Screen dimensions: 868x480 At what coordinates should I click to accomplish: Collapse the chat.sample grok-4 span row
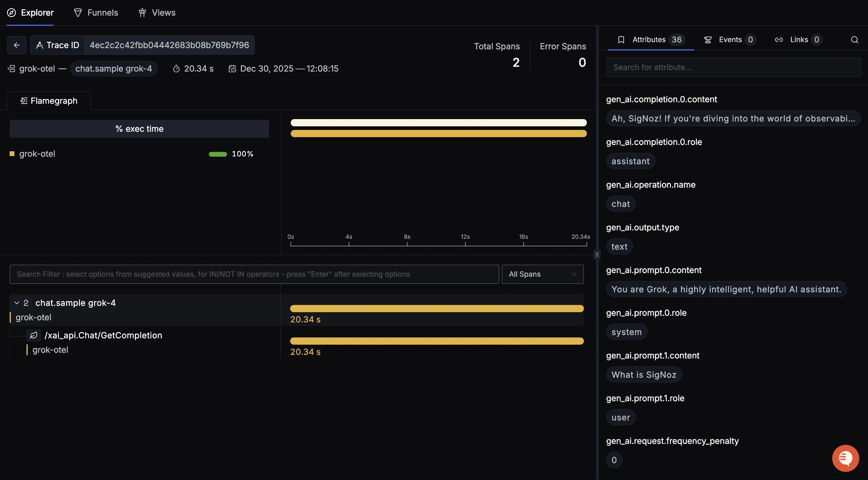(x=17, y=303)
